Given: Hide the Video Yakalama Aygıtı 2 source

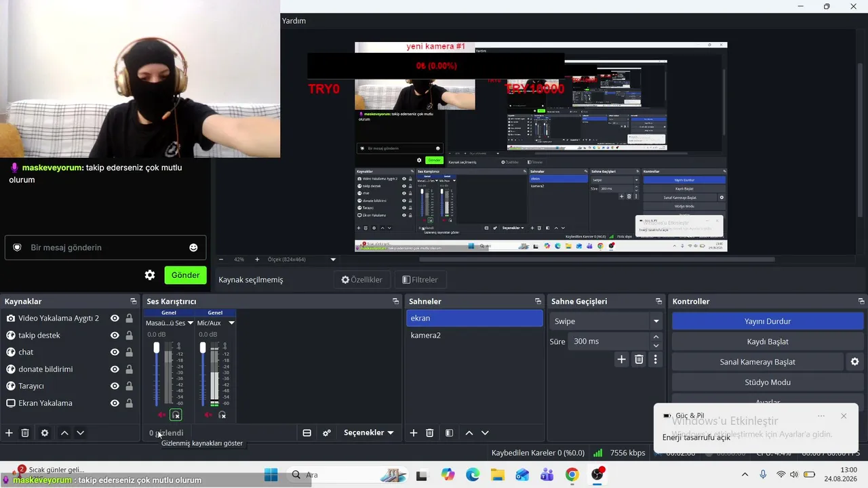Looking at the screenshot, I should [115, 319].
